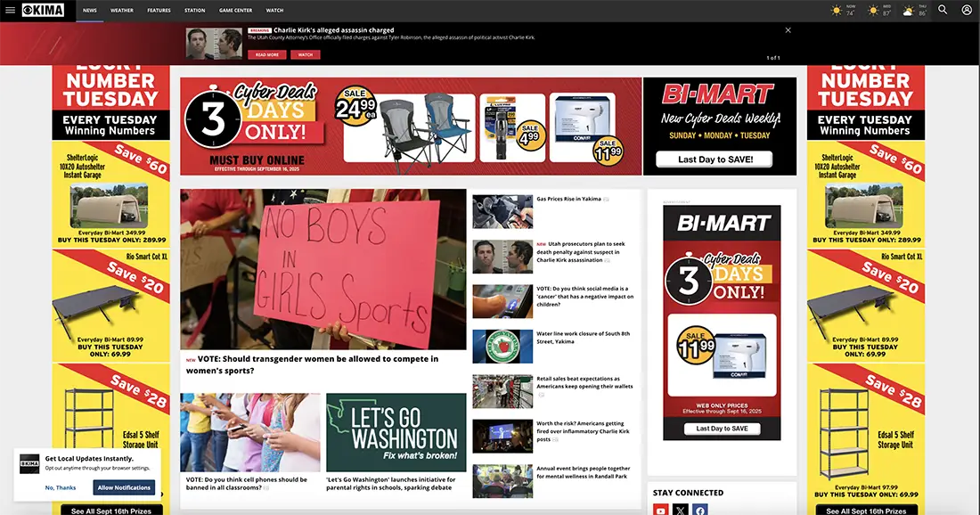Click the Read More button in breaking banner
Screen dimensions: 980x515
point(267,55)
